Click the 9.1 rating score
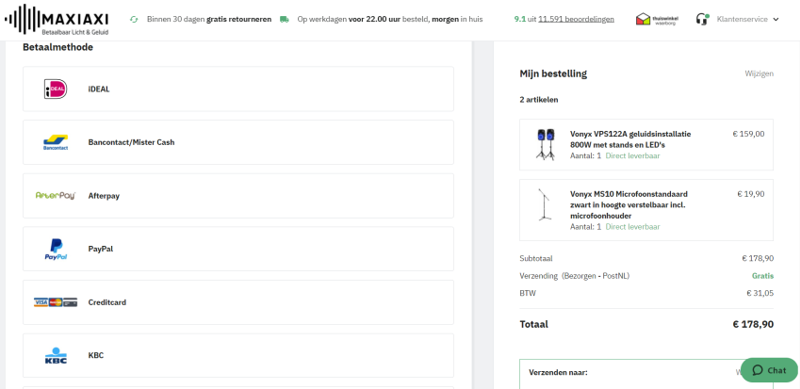This screenshot has height=389, width=800. click(520, 19)
